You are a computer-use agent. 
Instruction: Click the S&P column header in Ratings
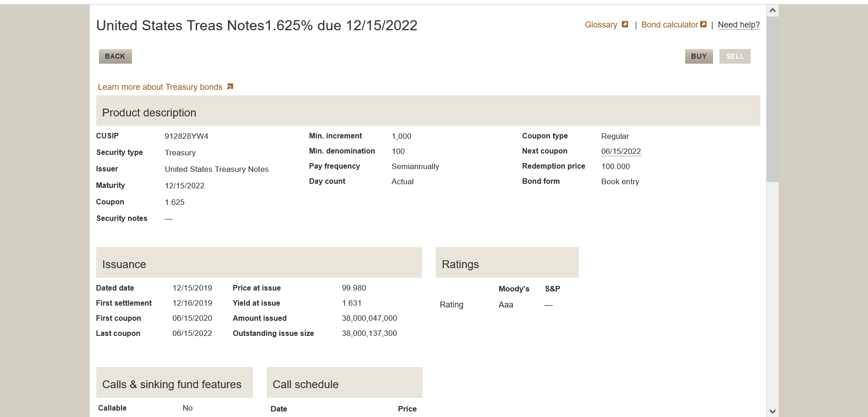point(552,289)
